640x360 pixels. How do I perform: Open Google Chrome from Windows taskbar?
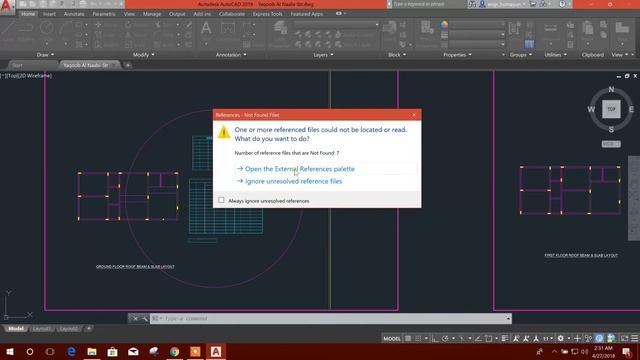(174, 351)
